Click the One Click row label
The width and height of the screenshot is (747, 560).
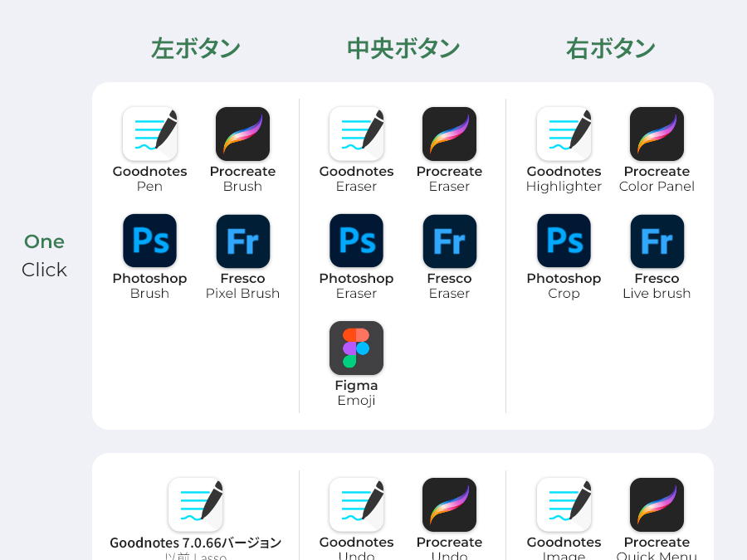44,256
